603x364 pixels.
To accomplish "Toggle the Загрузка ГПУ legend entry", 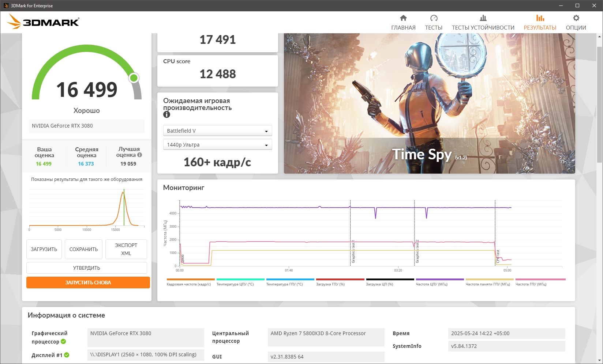I will coord(340,282).
